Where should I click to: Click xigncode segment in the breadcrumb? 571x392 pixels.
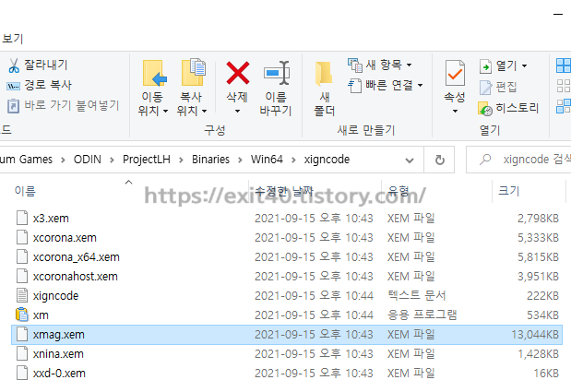327,160
